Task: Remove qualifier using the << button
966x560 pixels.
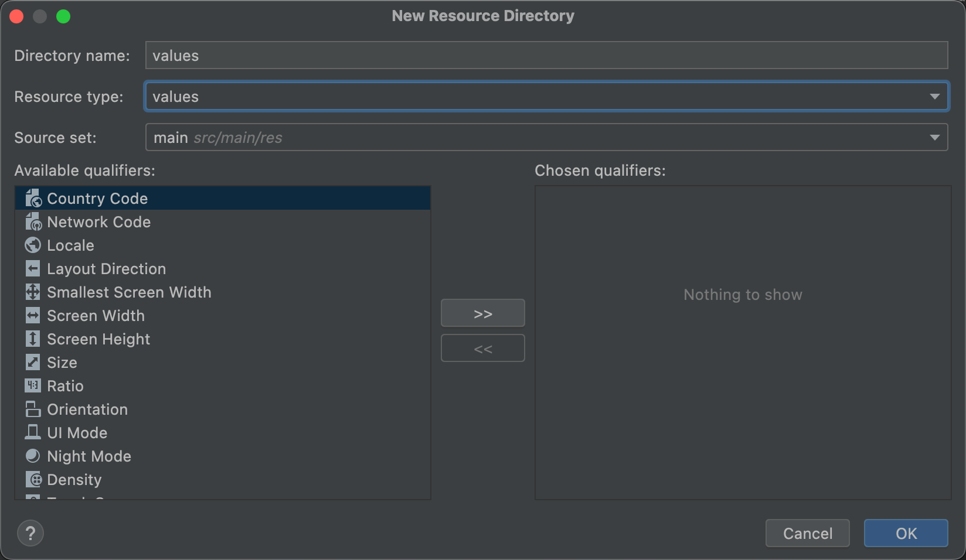Action: [x=482, y=348]
